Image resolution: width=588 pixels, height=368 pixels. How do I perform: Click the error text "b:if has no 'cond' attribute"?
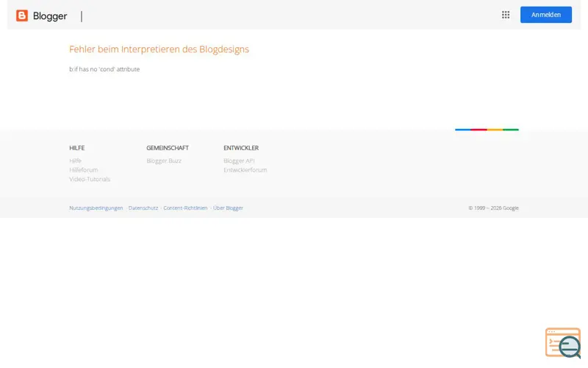click(x=104, y=69)
